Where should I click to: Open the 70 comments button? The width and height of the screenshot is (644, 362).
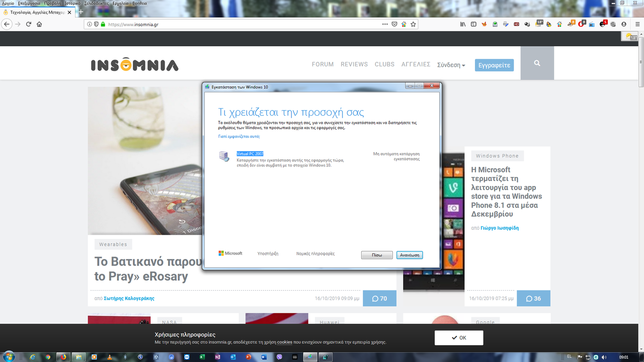379,298
